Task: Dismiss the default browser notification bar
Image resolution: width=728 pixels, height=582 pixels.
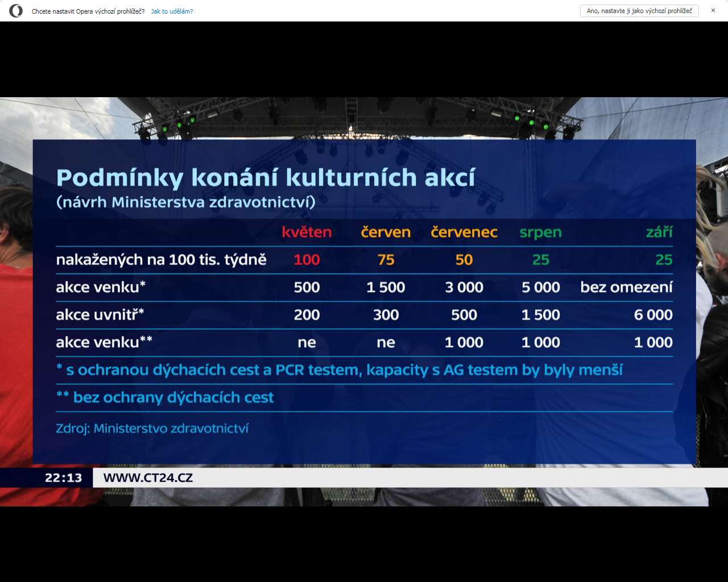Action: tap(713, 10)
